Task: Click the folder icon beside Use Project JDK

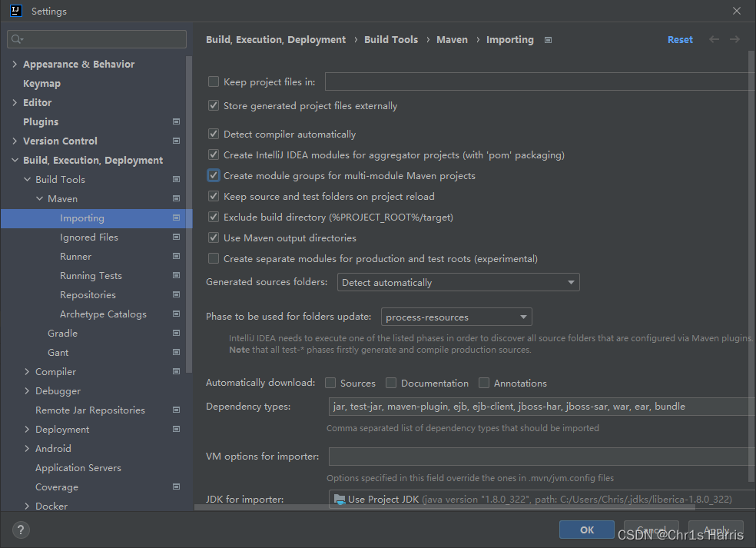Action: point(340,499)
